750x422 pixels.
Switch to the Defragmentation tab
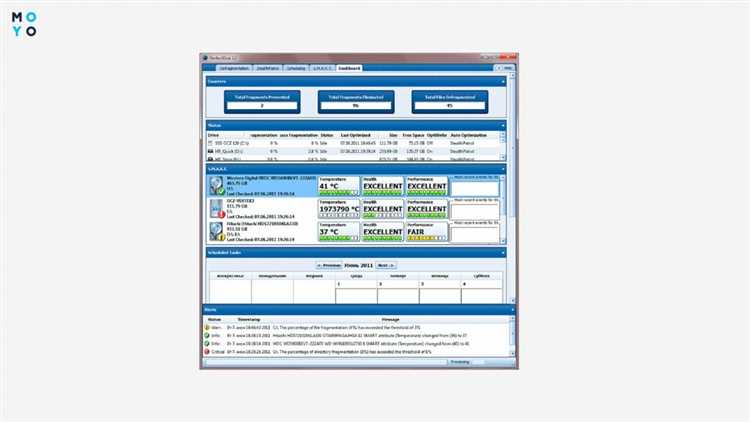tap(234, 68)
